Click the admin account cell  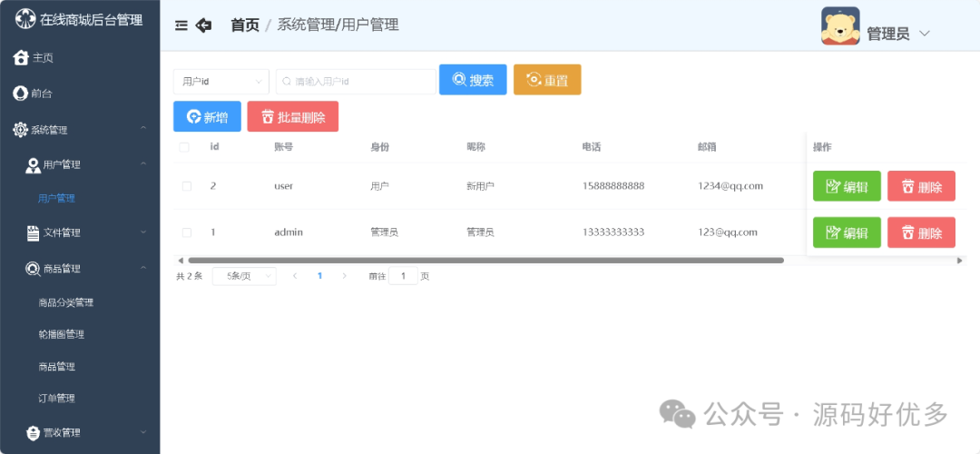[x=289, y=232]
